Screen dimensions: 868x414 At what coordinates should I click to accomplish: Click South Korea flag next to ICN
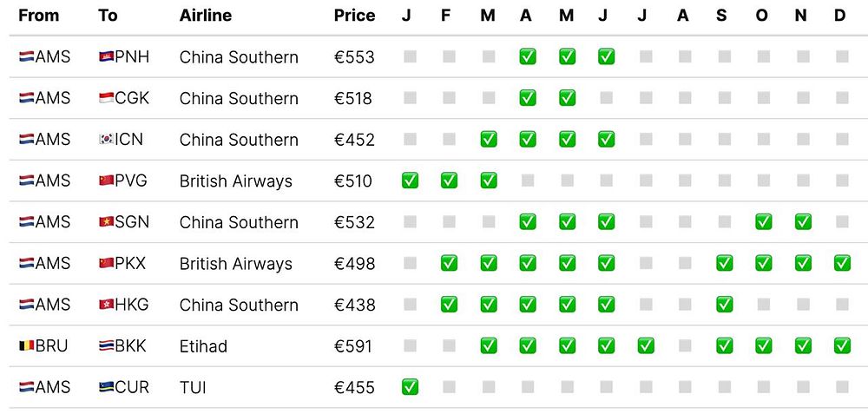pos(107,140)
